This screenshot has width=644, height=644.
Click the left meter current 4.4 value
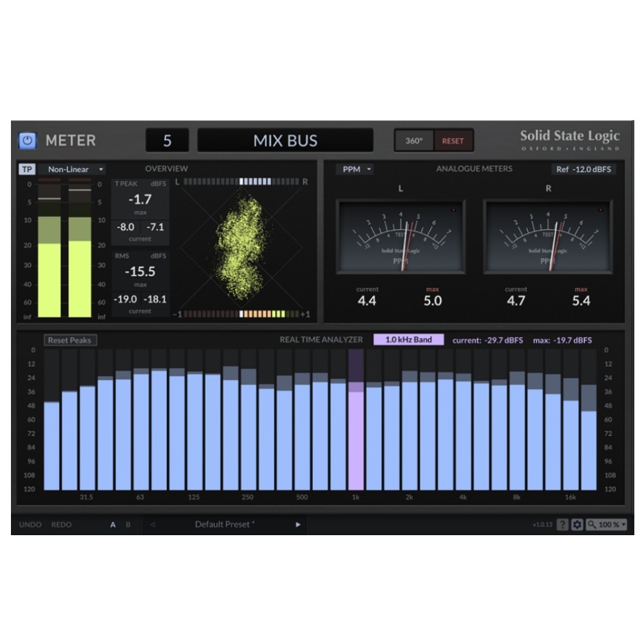(x=367, y=301)
